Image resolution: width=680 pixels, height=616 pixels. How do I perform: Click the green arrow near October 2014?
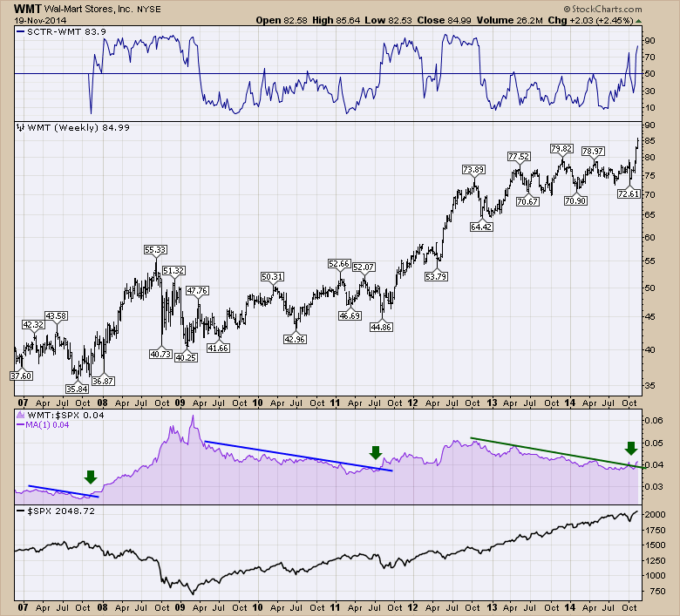coord(631,448)
